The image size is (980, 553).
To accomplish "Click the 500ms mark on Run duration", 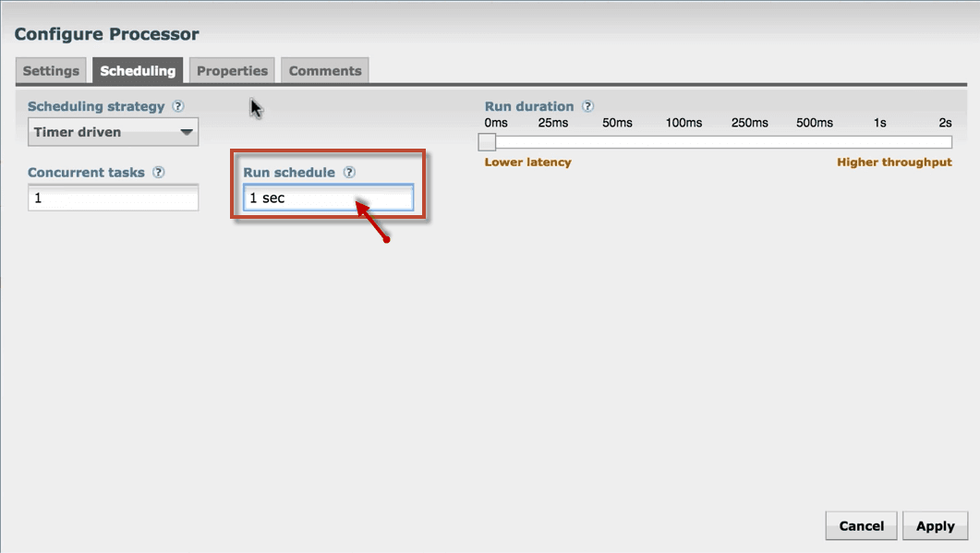I will (x=814, y=124).
